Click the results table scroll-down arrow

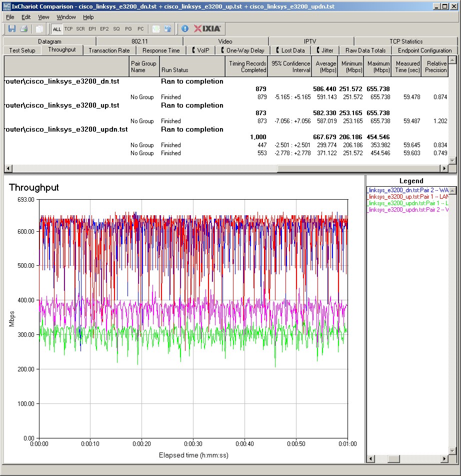click(x=452, y=160)
